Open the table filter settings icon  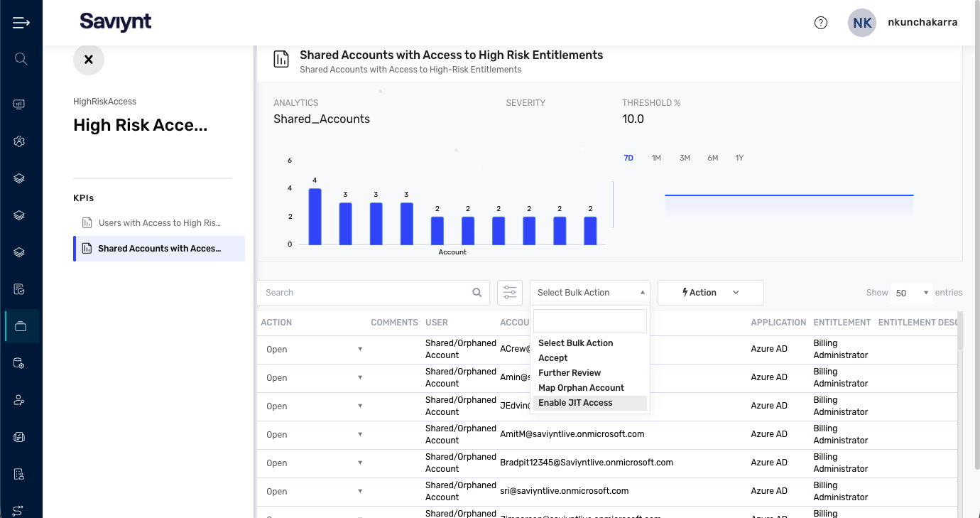tap(510, 293)
